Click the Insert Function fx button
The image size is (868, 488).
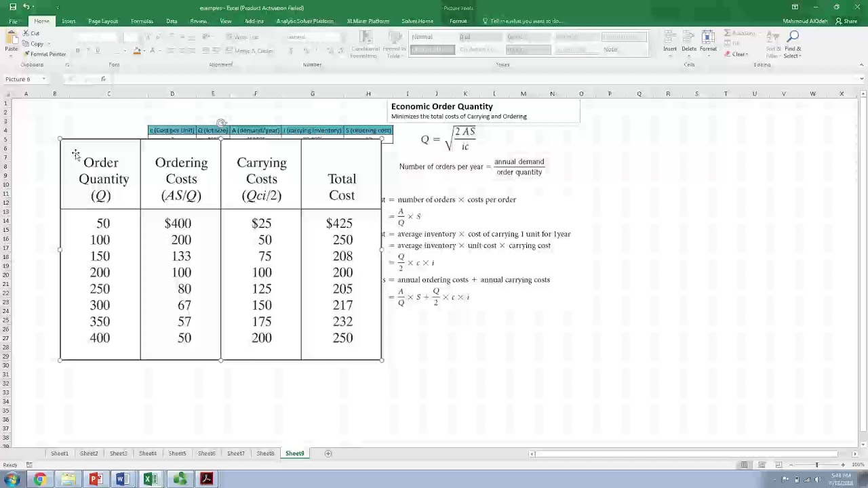pos(103,79)
